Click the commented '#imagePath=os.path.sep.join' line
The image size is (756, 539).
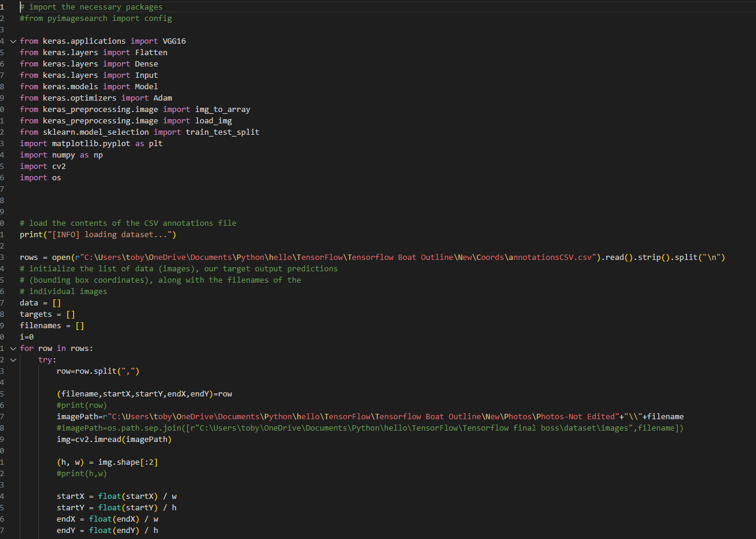(x=370, y=428)
